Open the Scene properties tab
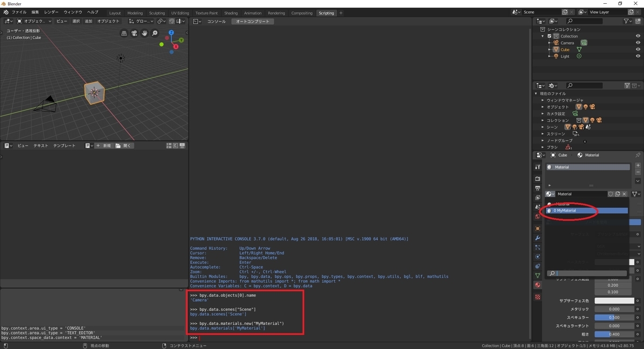644x349 pixels. [538, 207]
